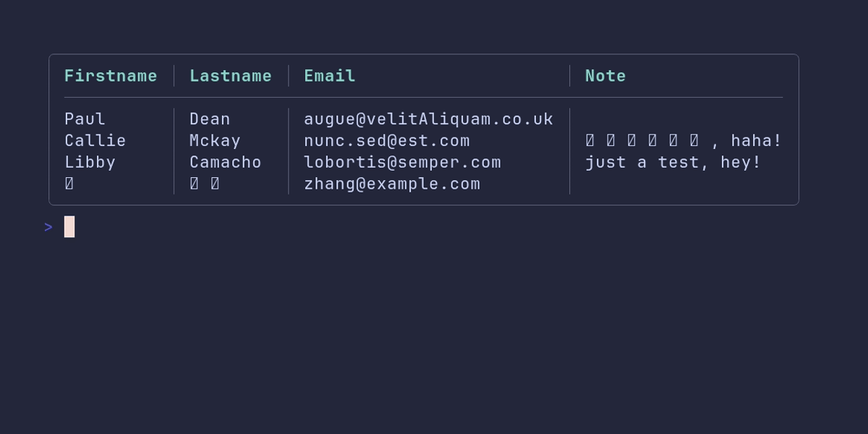The height and width of the screenshot is (434, 868).
Task: Click the email nunc.sed@est.com
Action: [x=387, y=140]
